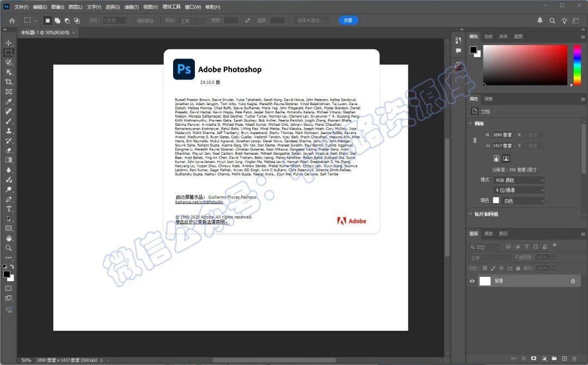588x365 pixels.
Task: Open the 文件(F) menu
Action: pos(21,7)
